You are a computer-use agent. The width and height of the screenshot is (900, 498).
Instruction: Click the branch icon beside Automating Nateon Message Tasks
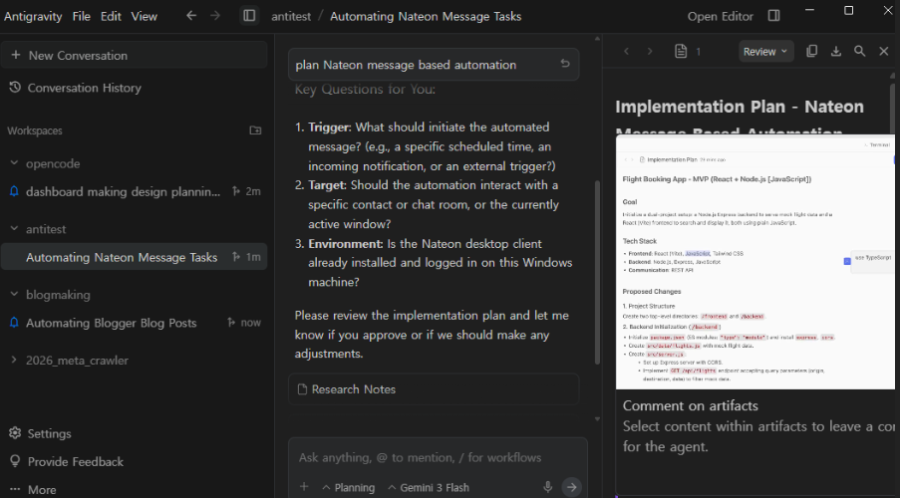click(236, 256)
